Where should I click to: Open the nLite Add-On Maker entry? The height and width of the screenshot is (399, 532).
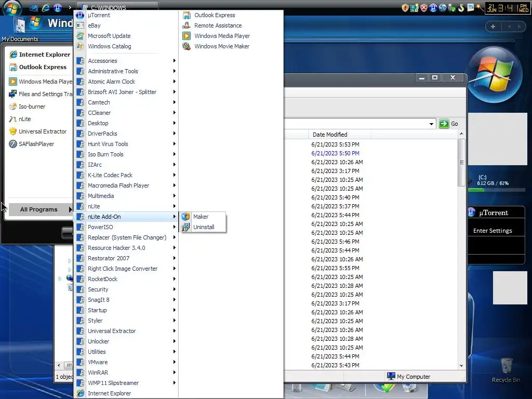202,217
